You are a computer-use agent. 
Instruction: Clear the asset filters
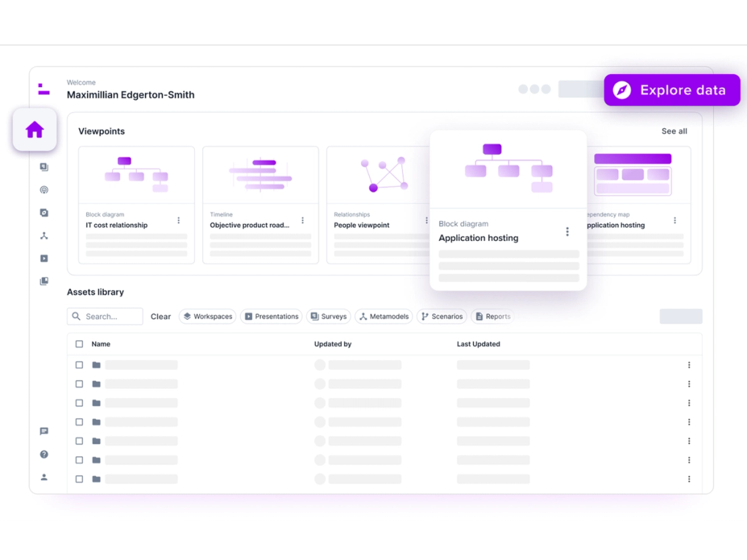[160, 317]
